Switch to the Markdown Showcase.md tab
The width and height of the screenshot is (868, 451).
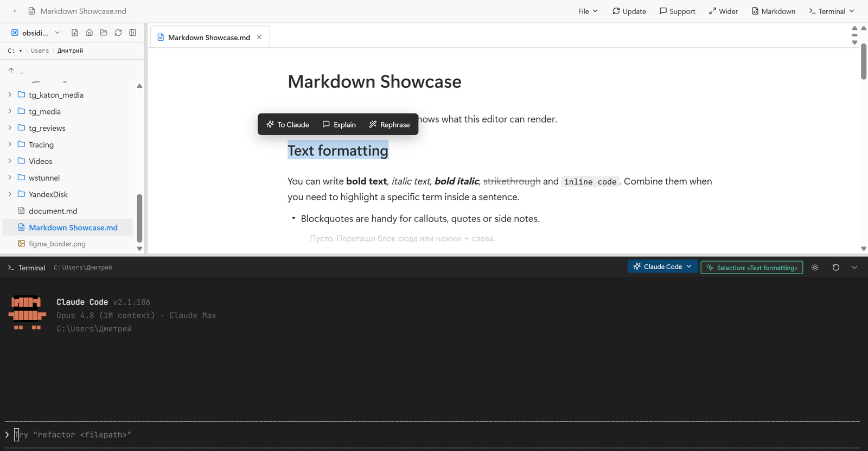[209, 37]
